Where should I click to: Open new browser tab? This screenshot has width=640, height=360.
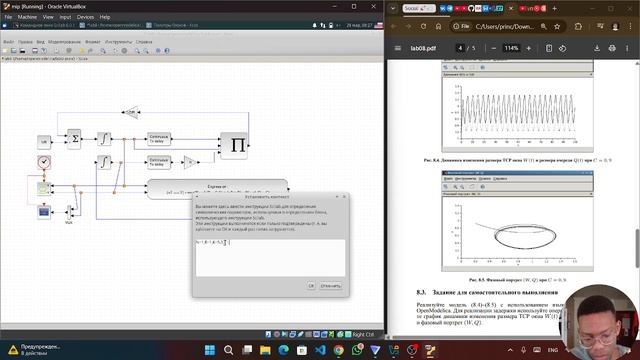554,8
